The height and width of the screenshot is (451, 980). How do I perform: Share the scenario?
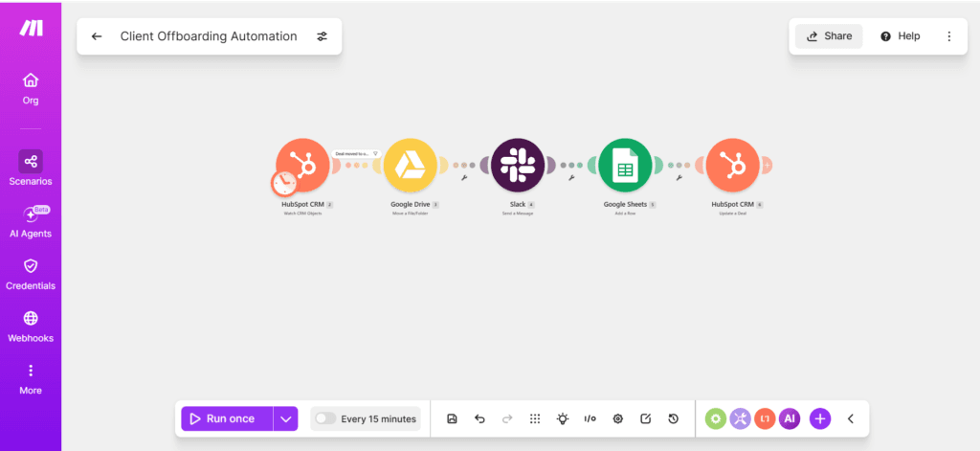point(829,36)
